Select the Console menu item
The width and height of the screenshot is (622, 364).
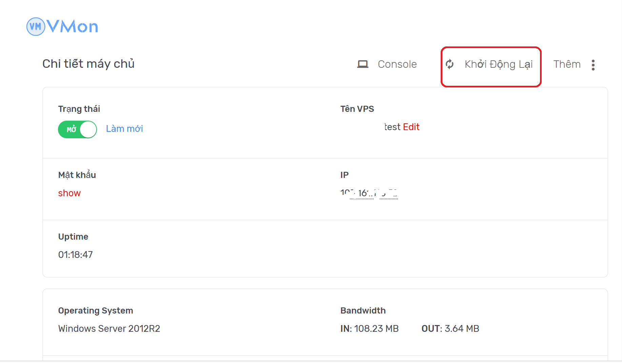click(397, 64)
